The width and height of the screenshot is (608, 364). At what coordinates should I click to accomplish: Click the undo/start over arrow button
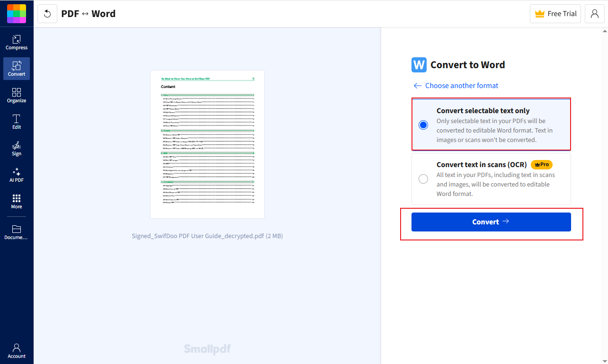coord(47,14)
